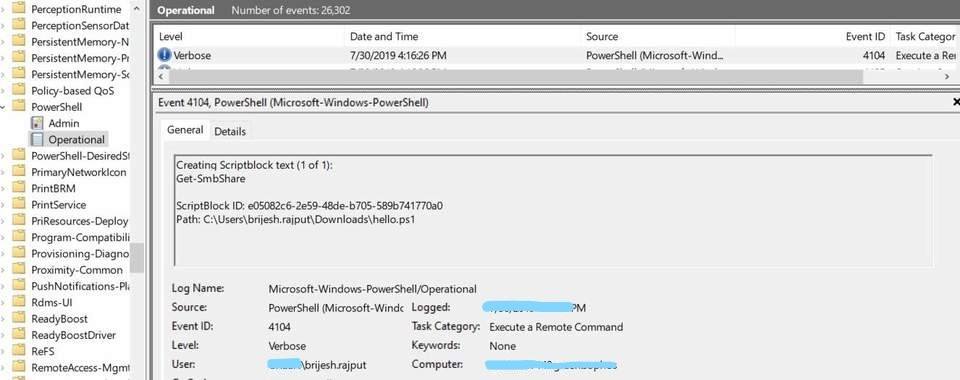
Task: Expand the Policy-based QoS node
Action: coord(4,91)
